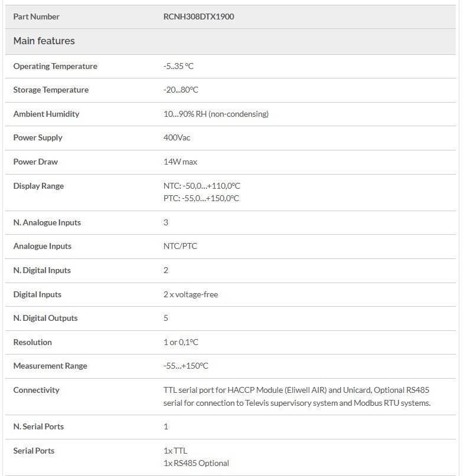Select the N. Analogue Inputs label
This screenshot has height=476, width=470.
coord(47,222)
